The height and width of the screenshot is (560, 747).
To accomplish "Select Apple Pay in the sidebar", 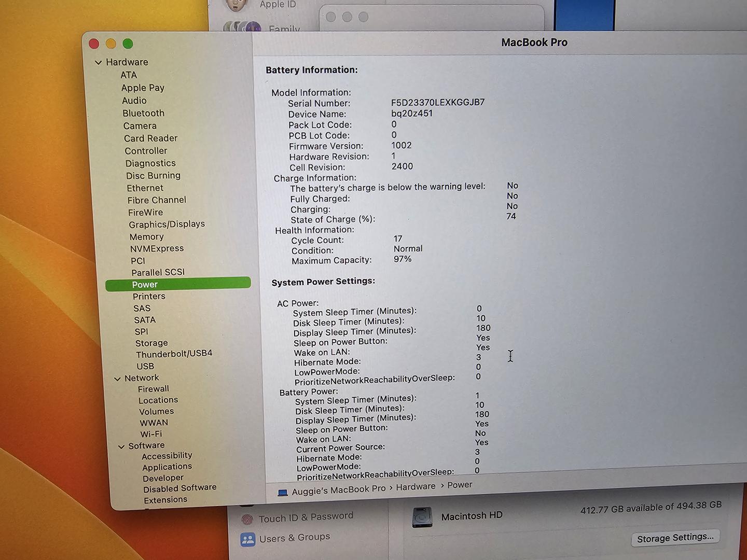I will (143, 88).
